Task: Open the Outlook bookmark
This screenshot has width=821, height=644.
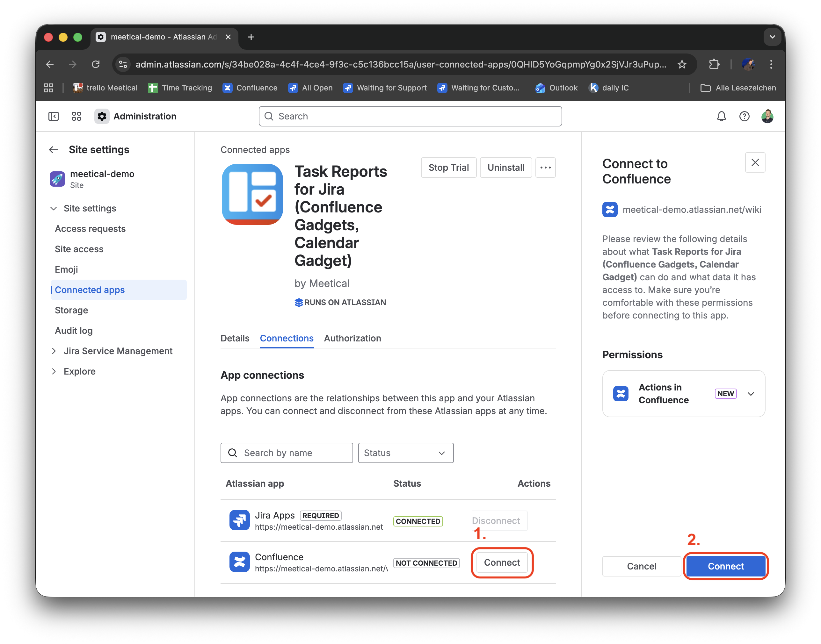Action: (556, 88)
